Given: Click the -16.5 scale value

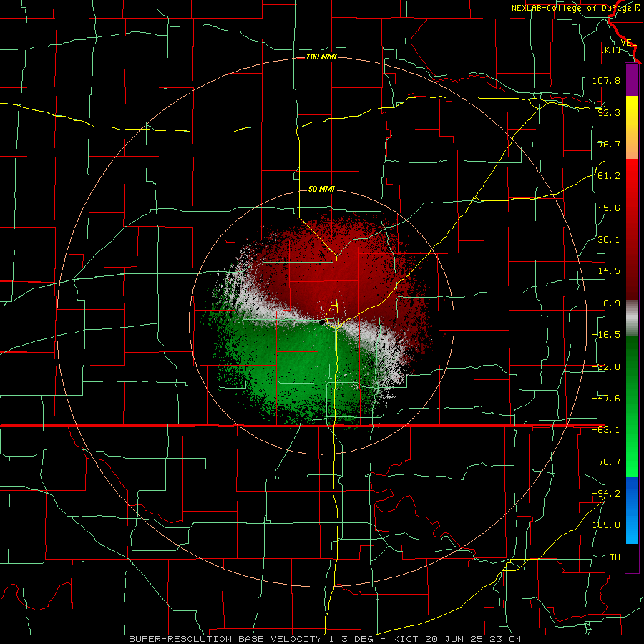Looking at the screenshot, I should (606, 335).
